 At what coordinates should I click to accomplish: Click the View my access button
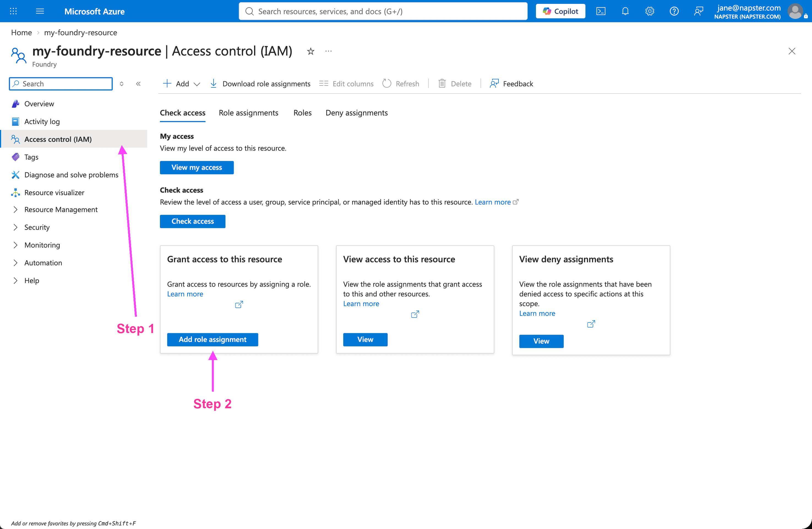coord(197,168)
